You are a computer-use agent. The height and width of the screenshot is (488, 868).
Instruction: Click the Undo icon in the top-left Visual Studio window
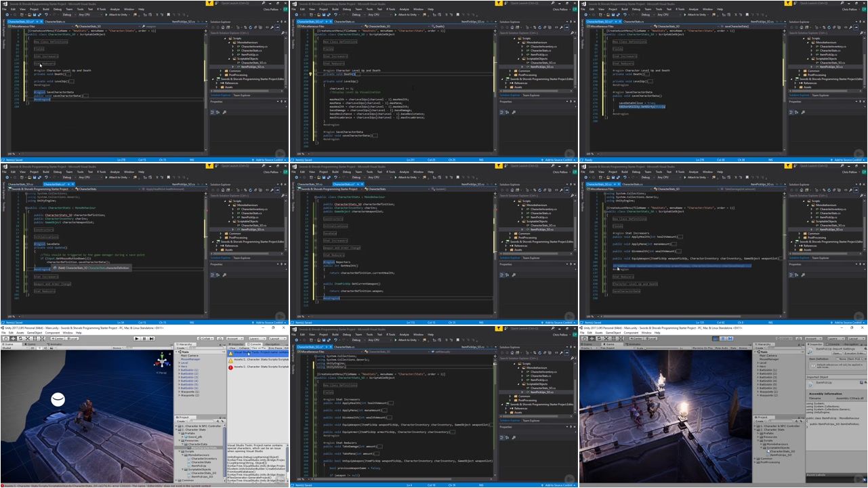point(46,15)
